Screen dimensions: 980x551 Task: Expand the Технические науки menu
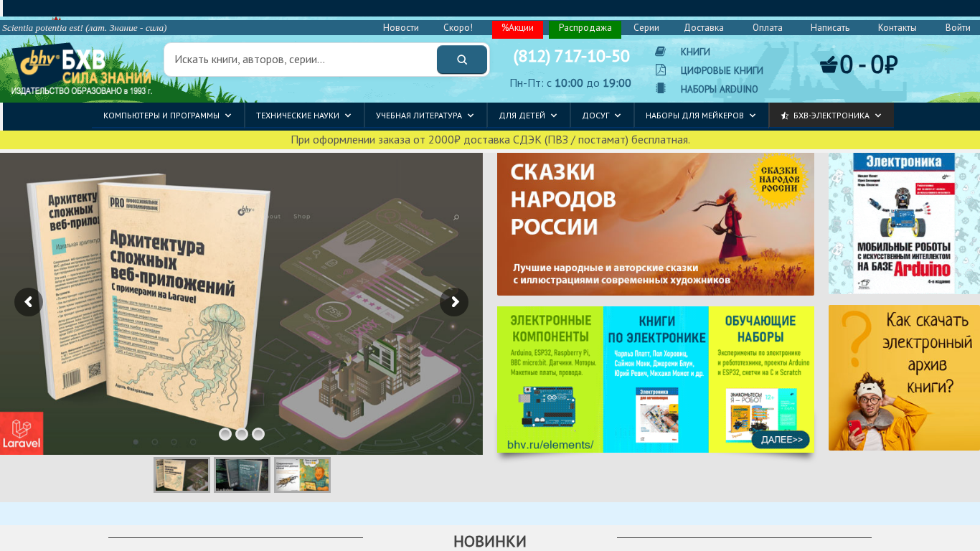pos(304,116)
